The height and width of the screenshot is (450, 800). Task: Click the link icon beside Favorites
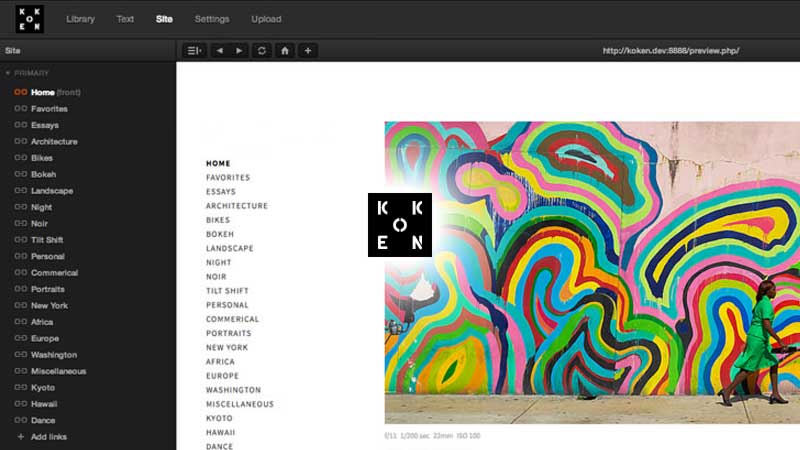(20, 109)
